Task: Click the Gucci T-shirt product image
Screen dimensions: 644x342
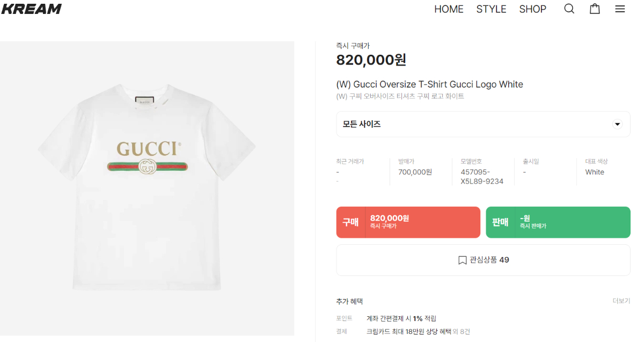Action: pyautogui.click(x=147, y=188)
